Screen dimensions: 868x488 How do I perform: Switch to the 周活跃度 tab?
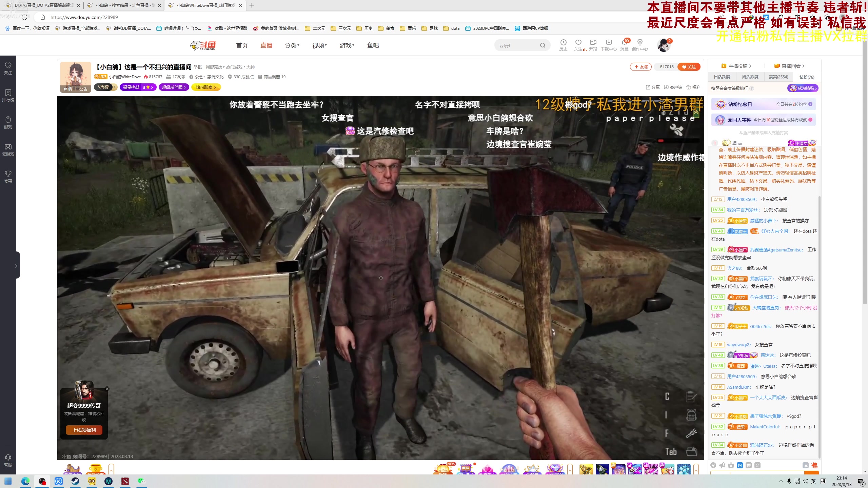(750, 77)
